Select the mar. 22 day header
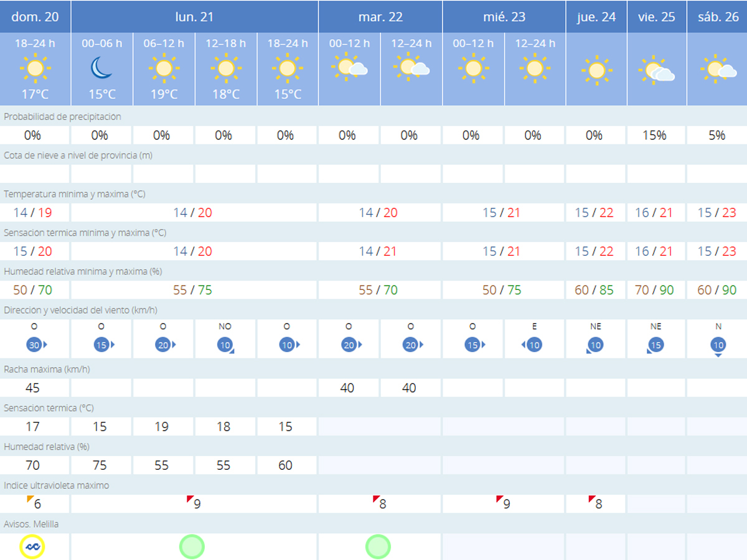The height and width of the screenshot is (560, 747). pos(380,17)
